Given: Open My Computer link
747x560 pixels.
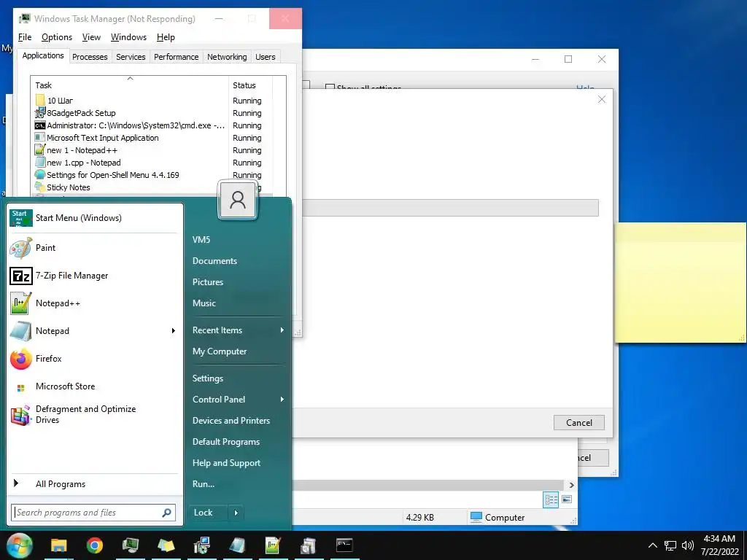Looking at the screenshot, I should (x=220, y=351).
